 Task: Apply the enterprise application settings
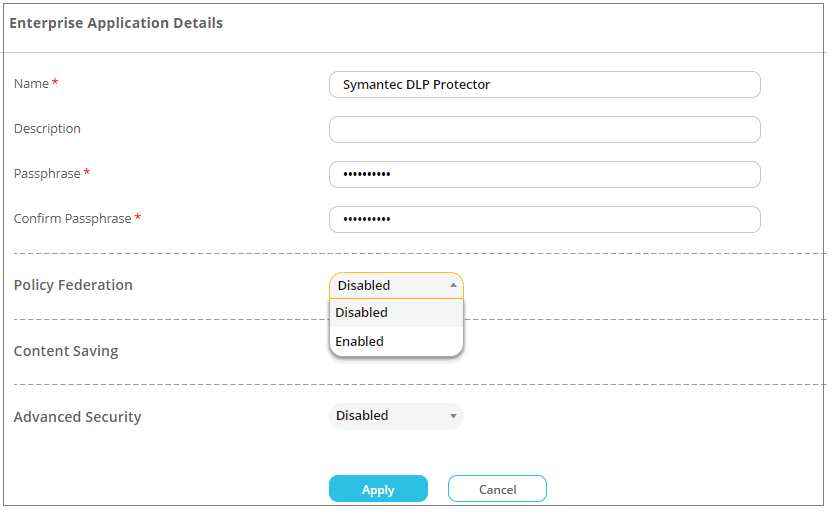tap(378, 489)
